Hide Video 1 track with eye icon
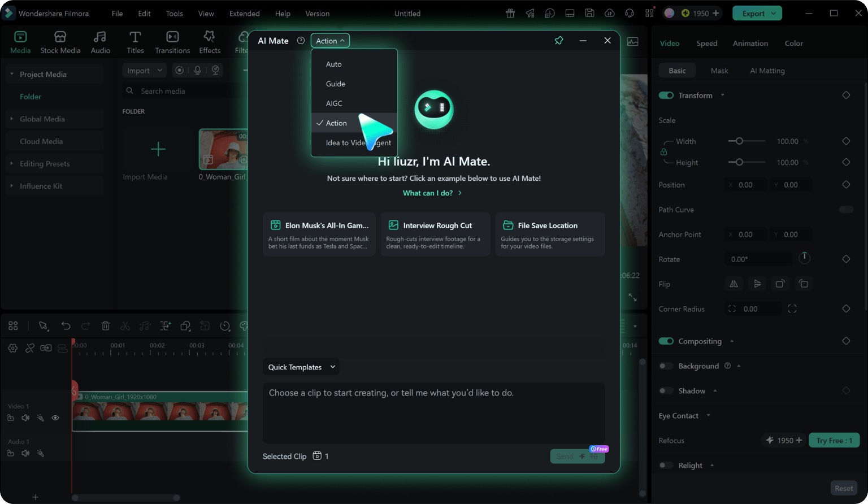Screen dimensions: 868x504 click(55, 418)
